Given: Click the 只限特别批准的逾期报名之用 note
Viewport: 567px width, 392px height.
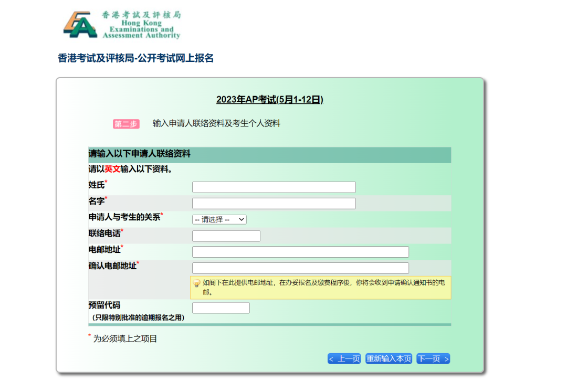Looking at the screenshot, I should [x=138, y=317].
